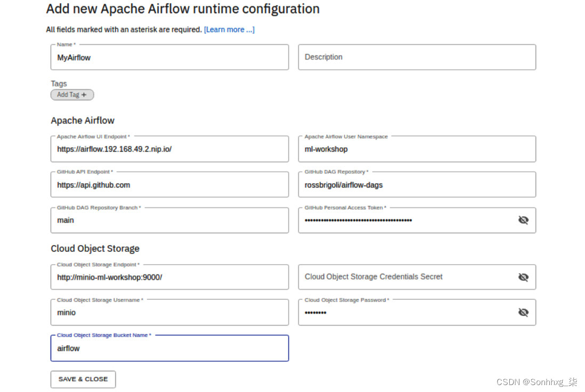Click inside the Cloud Object Storage Password field
The width and height of the screenshot is (585, 392).
[x=405, y=313]
